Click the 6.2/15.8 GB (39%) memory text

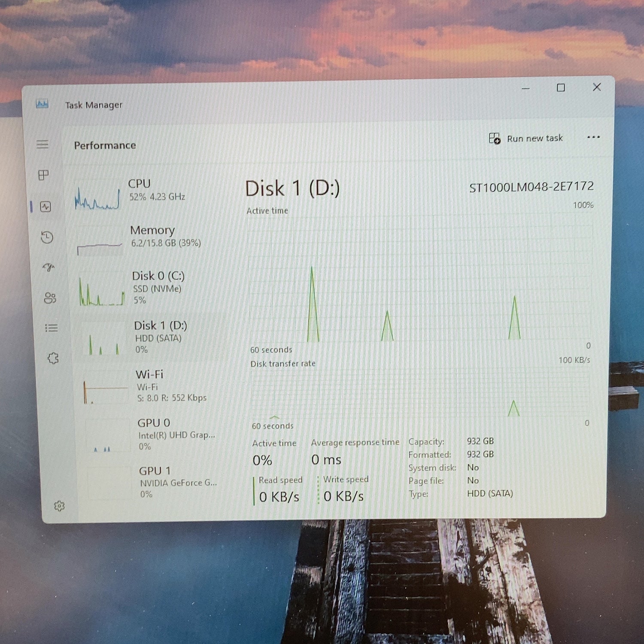coord(166,243)
